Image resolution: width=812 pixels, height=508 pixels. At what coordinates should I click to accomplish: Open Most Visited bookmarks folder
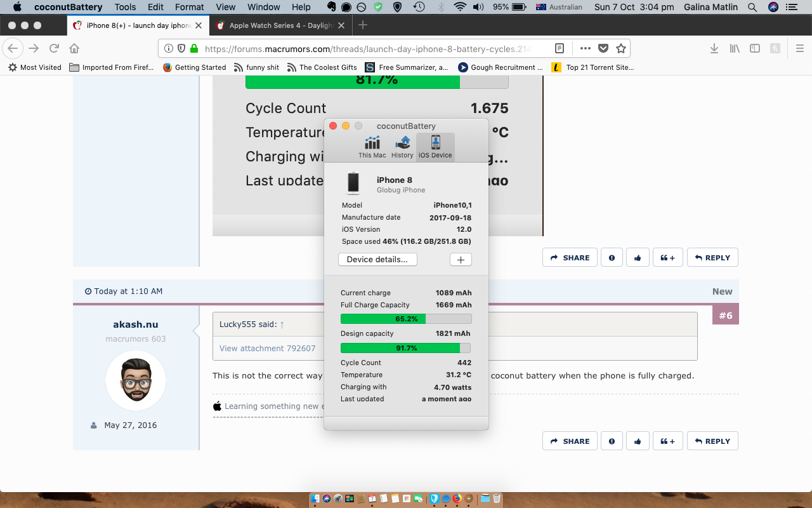[x=35, y=67]
